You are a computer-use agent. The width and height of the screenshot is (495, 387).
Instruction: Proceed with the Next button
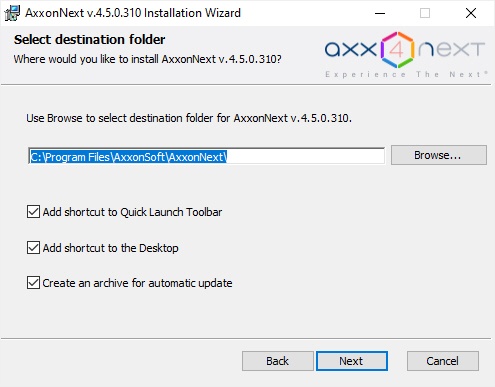click(x=352, y=361)
